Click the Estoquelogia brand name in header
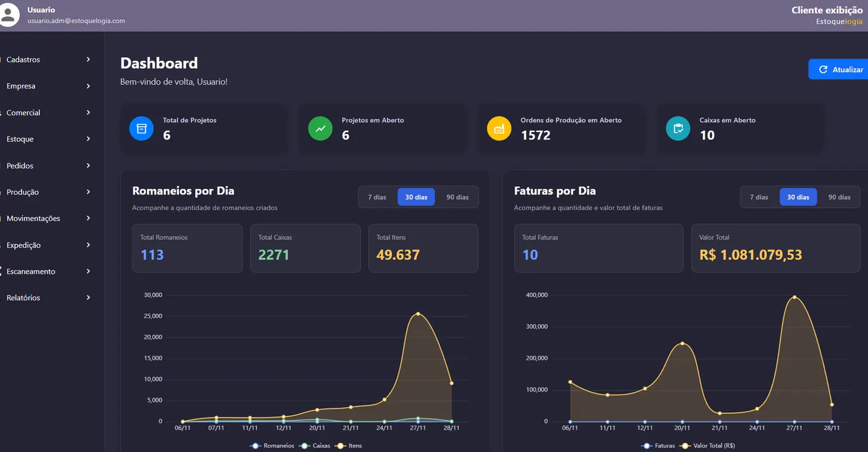The width and height of the screenshot is (868, 452). 839,22
